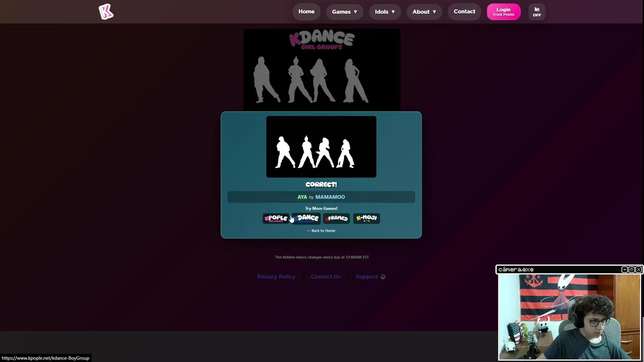Image resolution: width=644 pixels, height=362 pixels.
Task: Click the white dancers silhouette image
Action: point(321,147)
